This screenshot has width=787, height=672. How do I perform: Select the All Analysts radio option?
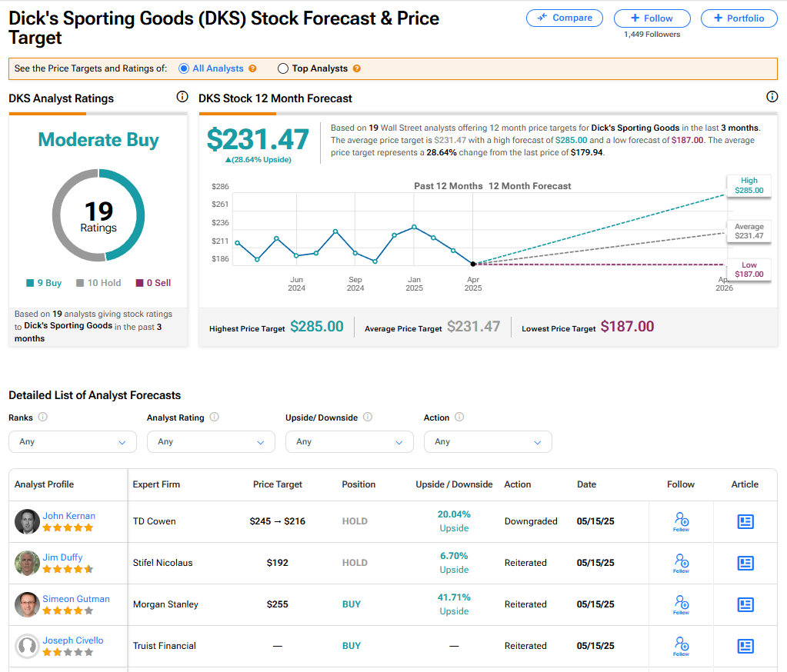tap(184, 68)
